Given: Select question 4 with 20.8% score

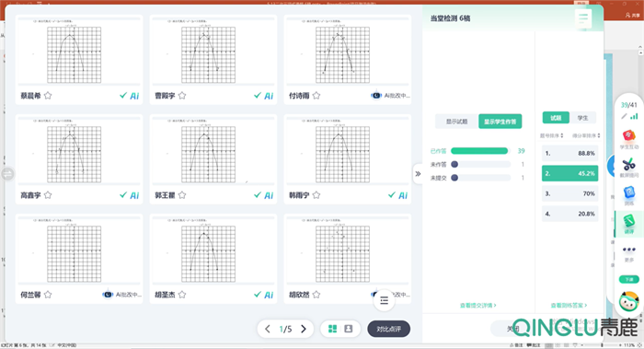Looking at the screenshot, I should 569,214.
